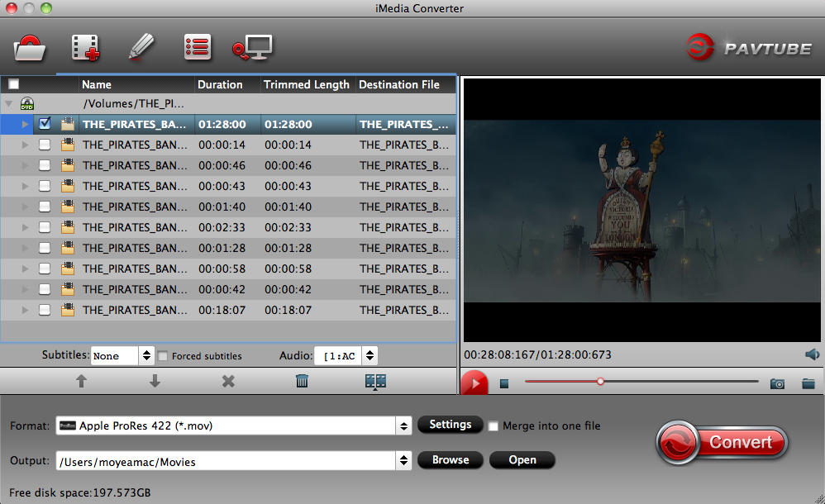
Task: Select the 00:00:42 title row name
Action: tap(135, 289)
